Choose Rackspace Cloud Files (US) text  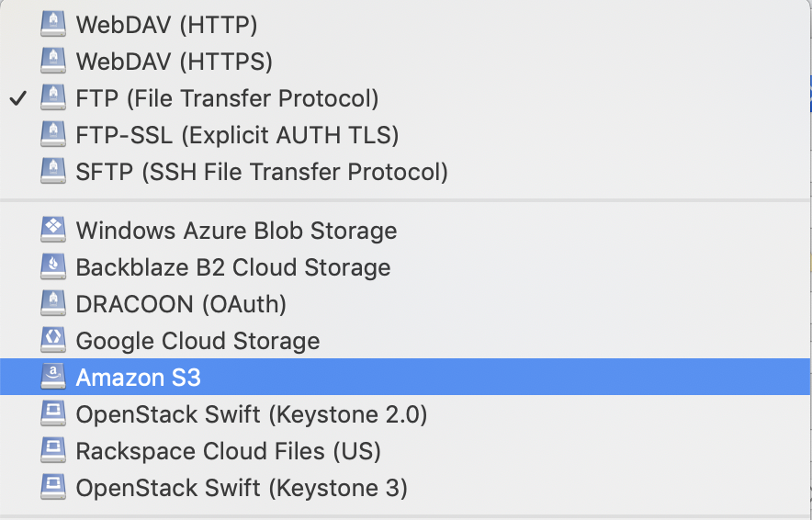(229, 451)
